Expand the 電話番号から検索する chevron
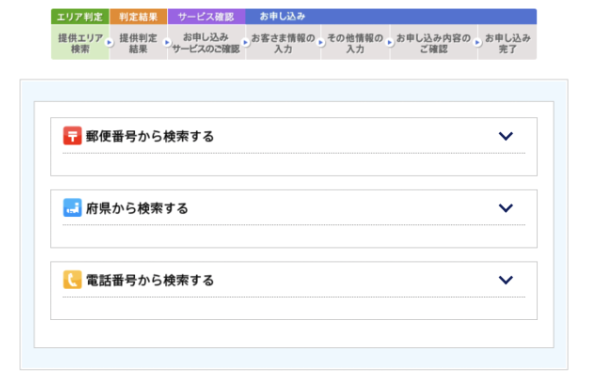This screenshot has height=379, width=589. pyautogui.click(x=506, y=280)
